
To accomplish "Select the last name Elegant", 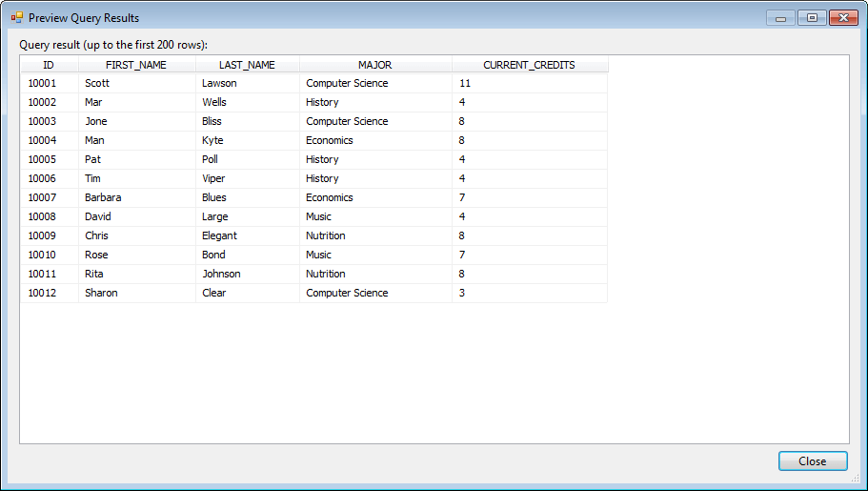I will pos(248,236).
